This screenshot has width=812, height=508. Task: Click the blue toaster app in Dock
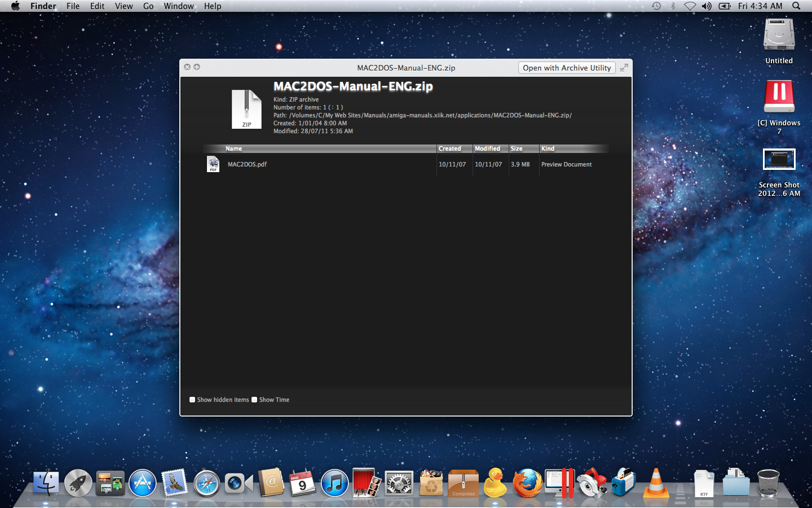tap(624, 483)
